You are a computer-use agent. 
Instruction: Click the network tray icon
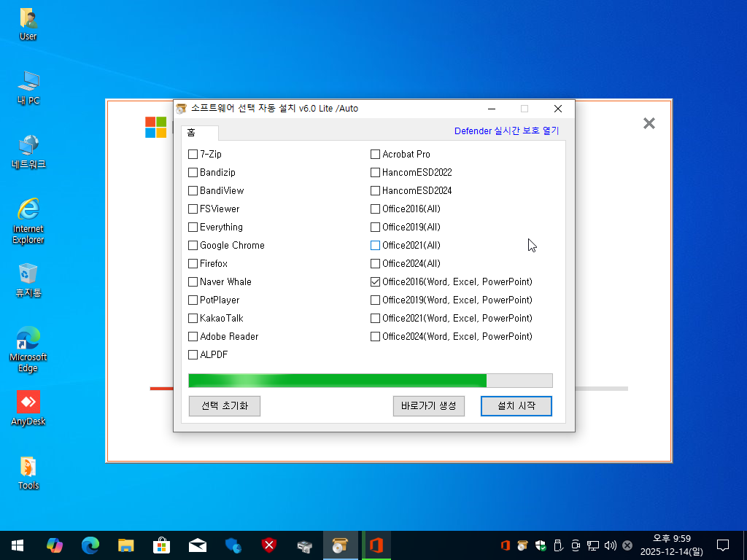[x=592, y=545]
